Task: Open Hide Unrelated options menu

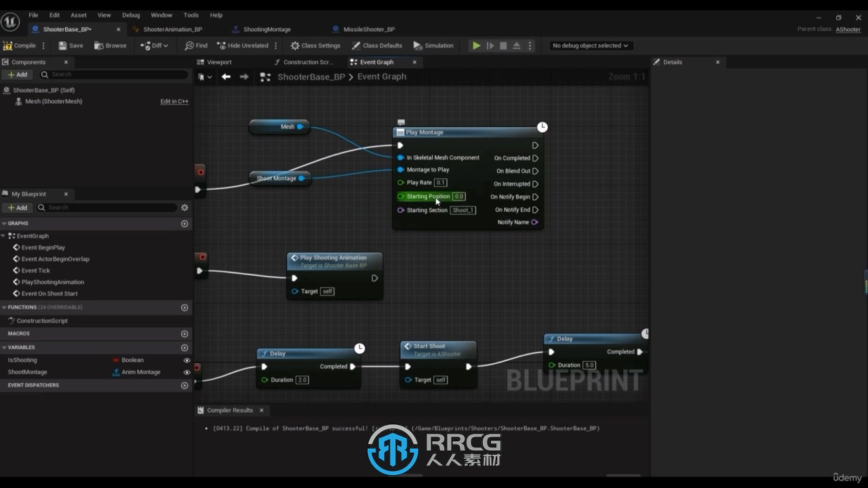Action: point(275,45)
